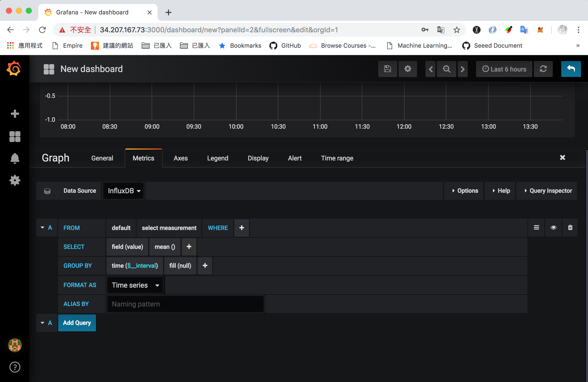
Task: Open query A hamburger menu icon
Action: click(536, 228)
